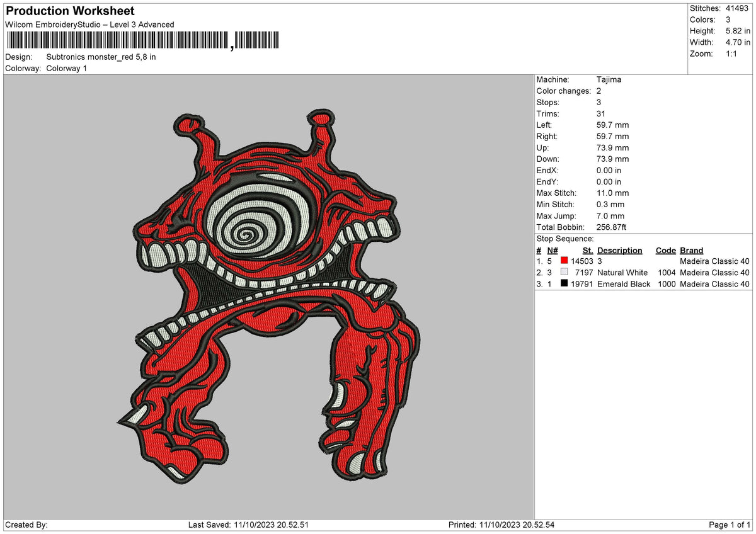
Task: Click the stitch count 19791
Action: click(x=582, y=284)
